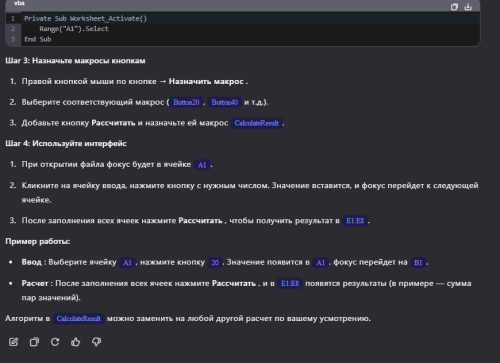This screenshot has width=500, height=363.
Task: Click bold word 'Рассчитать' in step 3
Action: click(113, 123)
